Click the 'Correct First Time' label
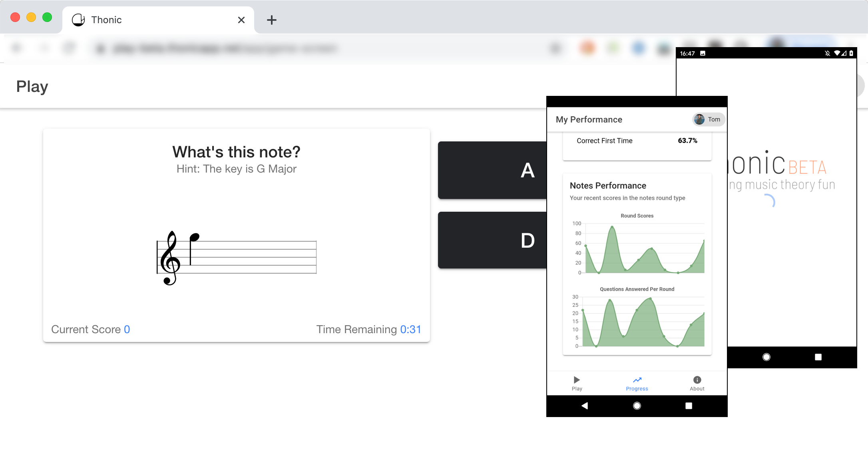The height and width of the screenshot is (457, 868). (x=605, y=141)
